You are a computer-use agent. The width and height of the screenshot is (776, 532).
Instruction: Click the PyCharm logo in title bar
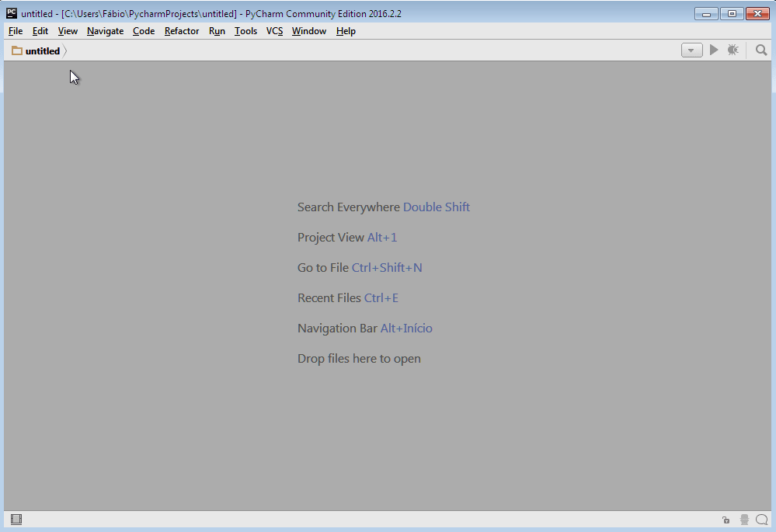pos(12,13)
